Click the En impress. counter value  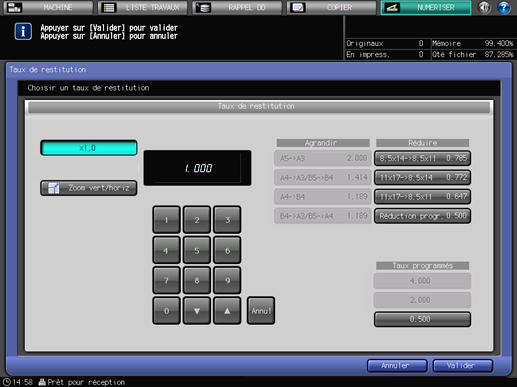click(x=421, y=54)
